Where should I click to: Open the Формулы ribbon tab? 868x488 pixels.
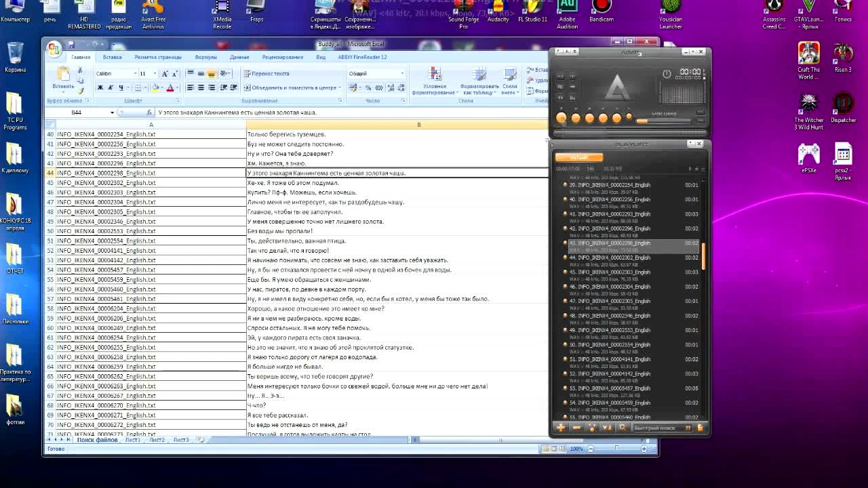pyautogui.click(x=205, y=57)
